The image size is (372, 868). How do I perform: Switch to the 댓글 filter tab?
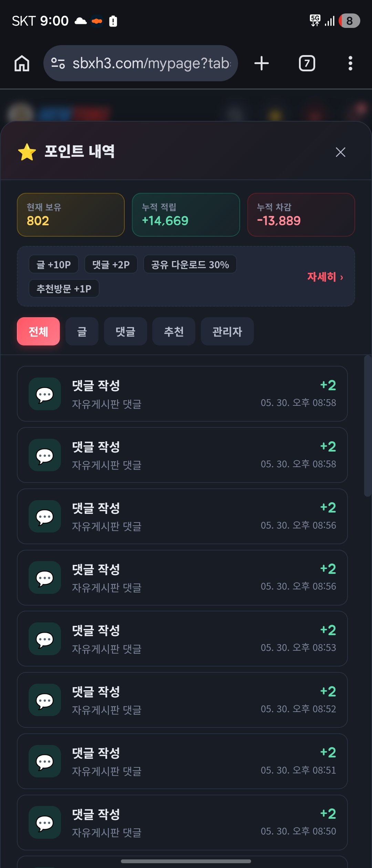(x=125, y=331)
